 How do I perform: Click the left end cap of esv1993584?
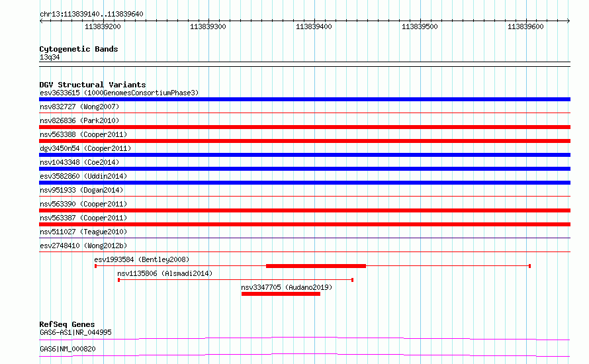pyautogui.click(x=95, y=266)
